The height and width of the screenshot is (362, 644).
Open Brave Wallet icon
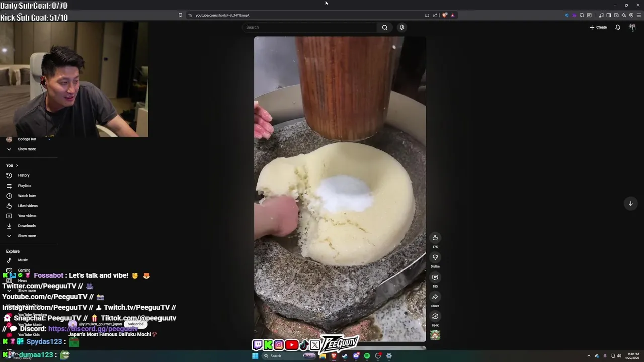pos(616,15)
